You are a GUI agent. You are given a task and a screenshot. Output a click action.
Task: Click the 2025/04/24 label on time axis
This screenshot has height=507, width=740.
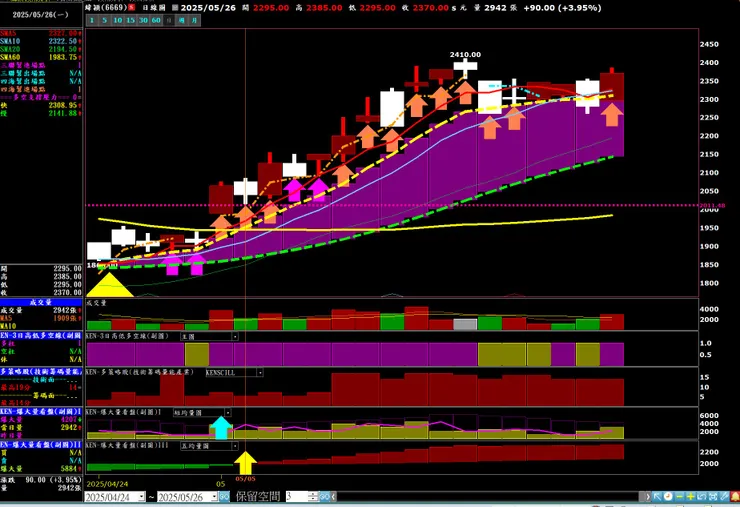[107, 484]
